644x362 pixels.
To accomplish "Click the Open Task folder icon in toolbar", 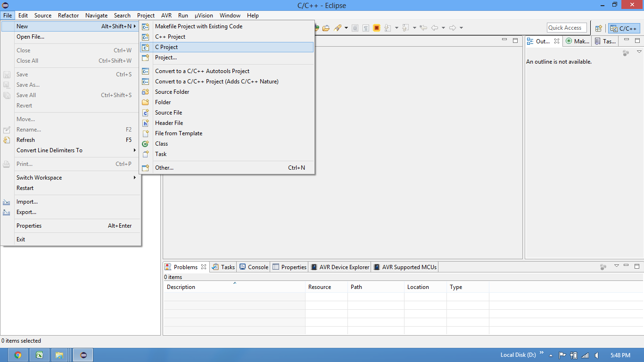I will pyautogui.click(x=326, y=28).
